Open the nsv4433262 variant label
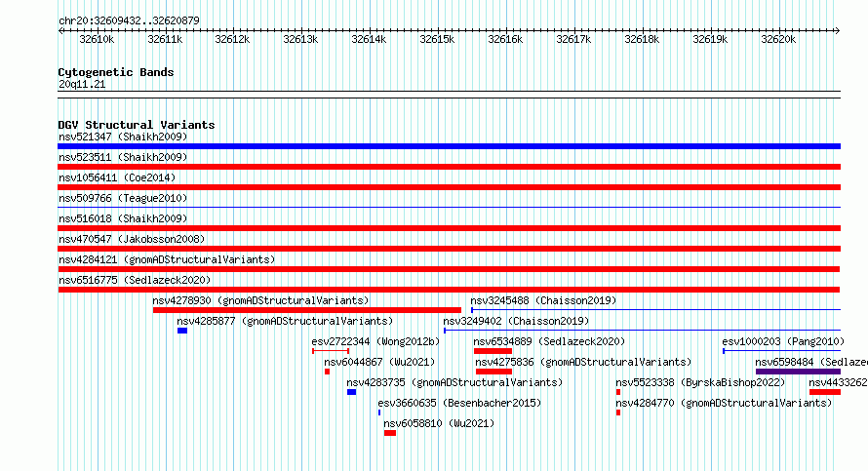 point(838,382)
